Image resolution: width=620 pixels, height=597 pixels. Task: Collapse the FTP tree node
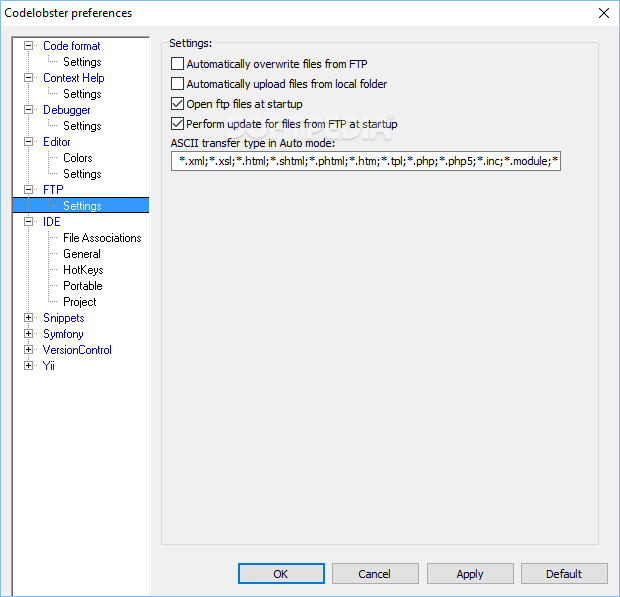(x=28, y=189)
